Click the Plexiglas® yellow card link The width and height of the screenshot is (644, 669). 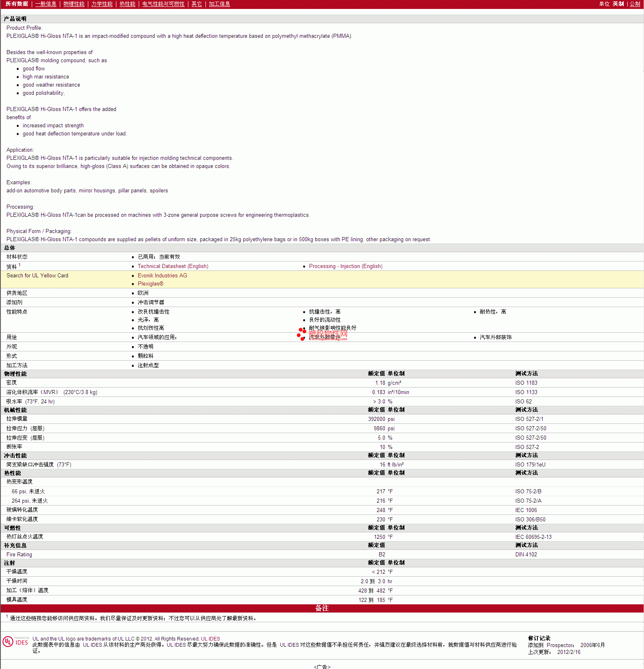click(151, 284)
